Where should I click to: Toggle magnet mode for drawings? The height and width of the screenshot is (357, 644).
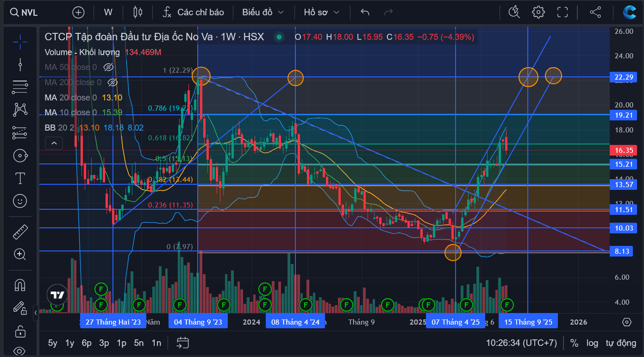pyautogui.click(x=20, y=284)
